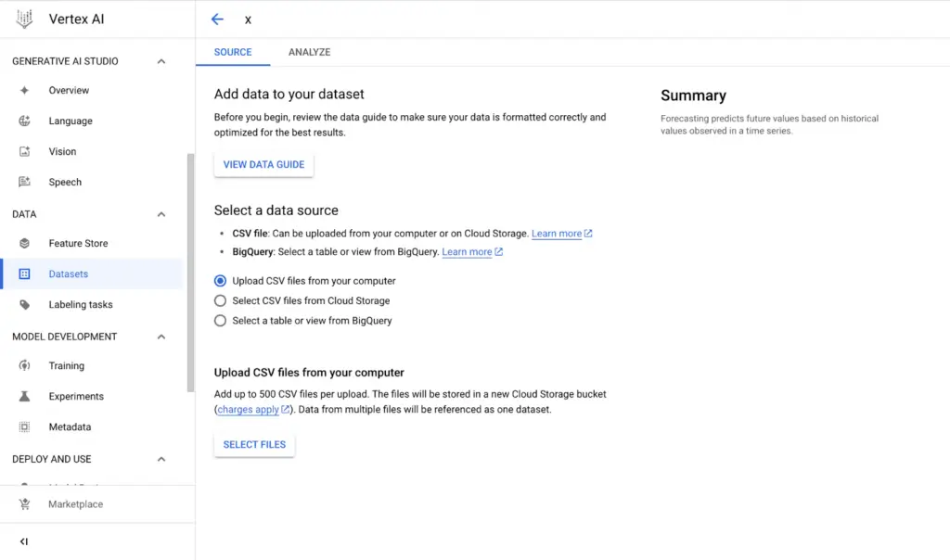
Task: Open Experiments in the sidebar
Action: click(x=92, y=396)
